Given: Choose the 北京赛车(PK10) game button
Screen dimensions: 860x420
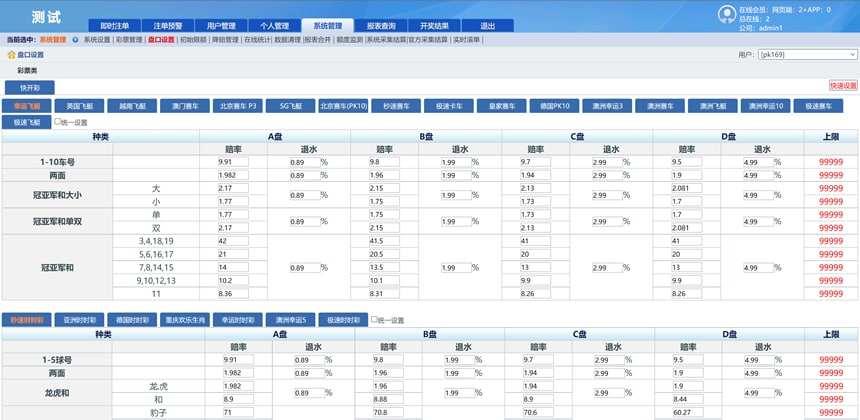Looking at the screenshot, I should [x=343, y=105].
